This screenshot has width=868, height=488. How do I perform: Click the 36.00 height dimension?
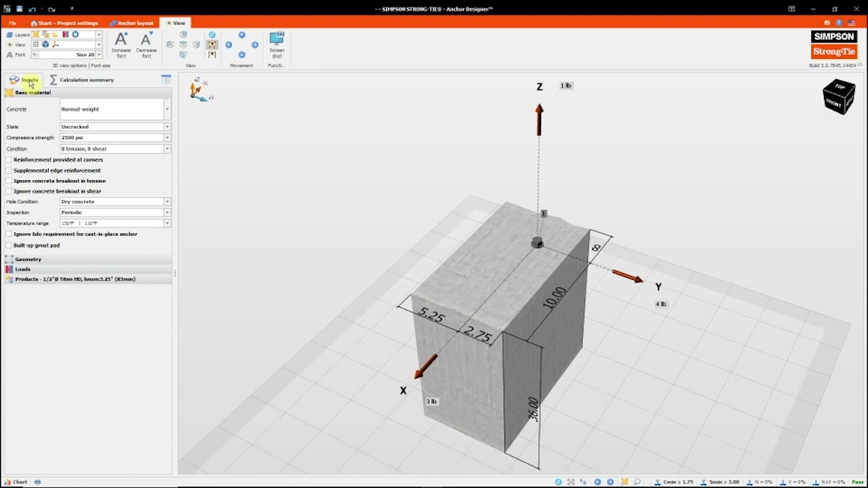[x=534, y=409]
